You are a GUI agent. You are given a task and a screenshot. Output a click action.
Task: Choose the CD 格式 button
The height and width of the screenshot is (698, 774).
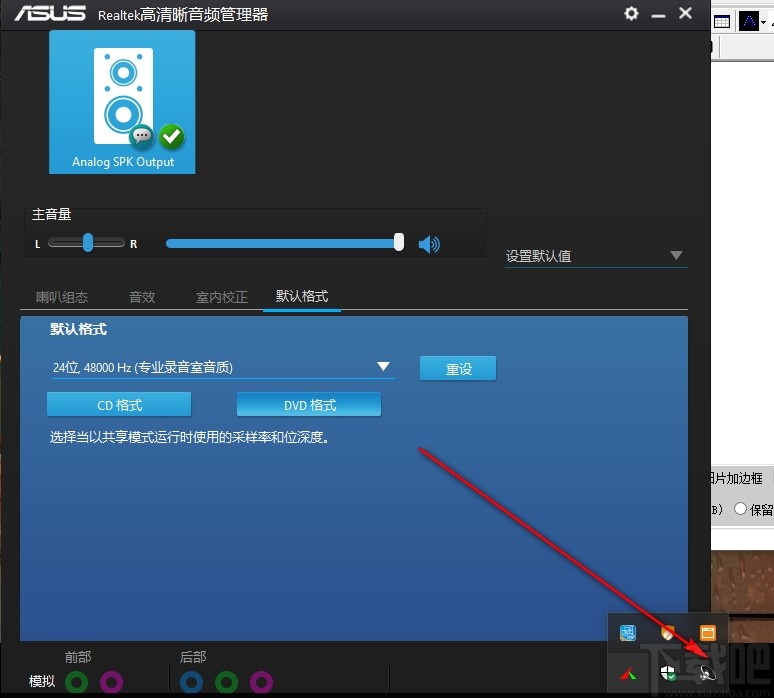(x=119, y=405)
